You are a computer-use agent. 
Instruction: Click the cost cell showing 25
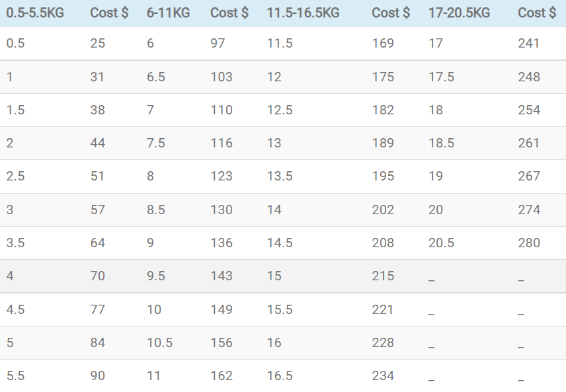coord(97,44)
